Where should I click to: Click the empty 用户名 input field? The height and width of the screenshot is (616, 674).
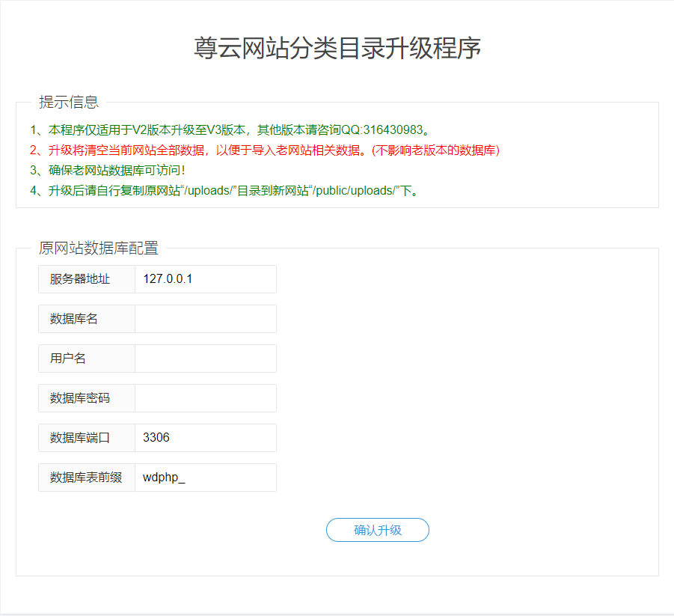coord(206,359)
